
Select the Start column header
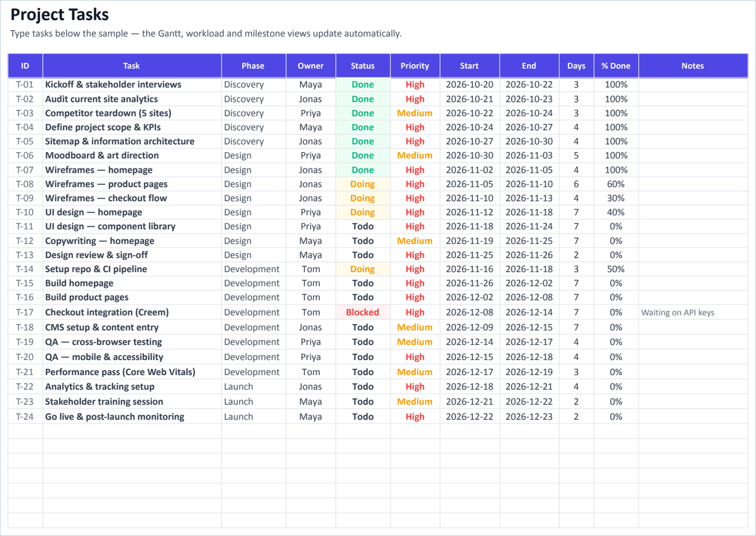coord(469,65)
